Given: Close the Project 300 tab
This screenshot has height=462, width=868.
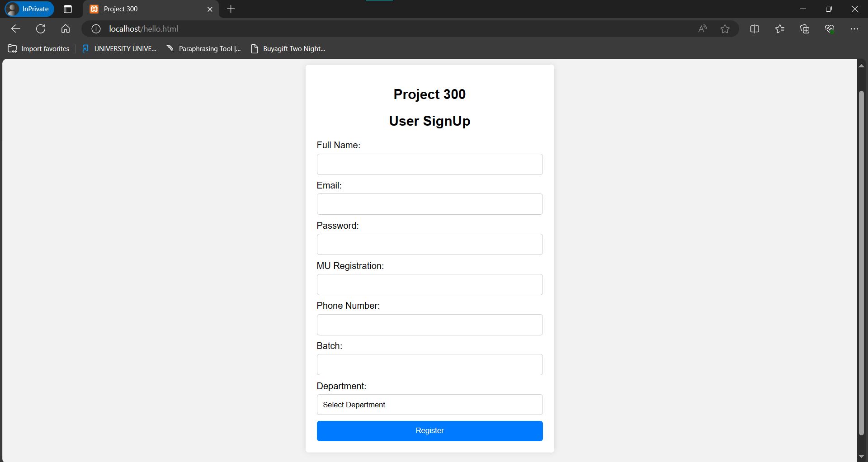Looking at the screenshot, I should [210, 9].
